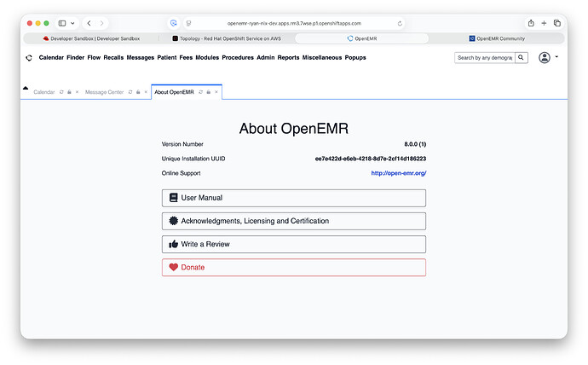Open the Safari sidebar dropdown chevron

point(72,23)
